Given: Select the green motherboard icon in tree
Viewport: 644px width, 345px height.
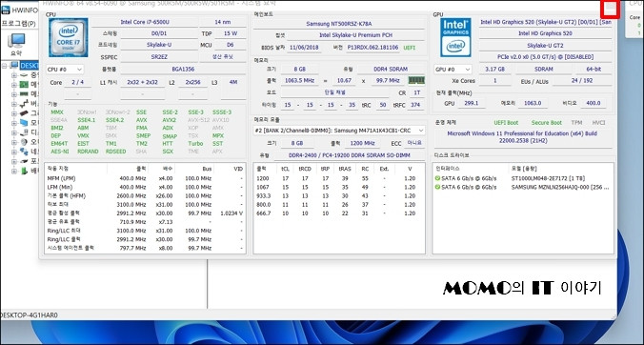Looking at the screenshot, I should (24, 85).
